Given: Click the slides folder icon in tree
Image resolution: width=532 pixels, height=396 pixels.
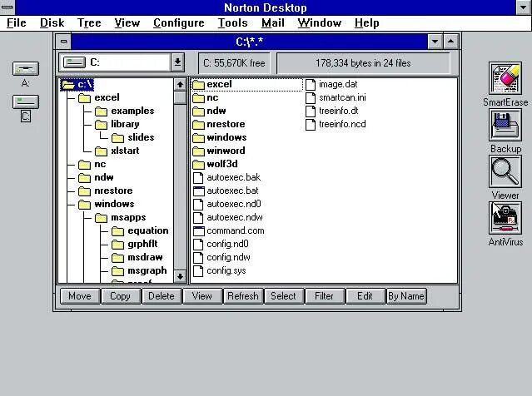Looking at the screenshot, I should tap(117, 137).
